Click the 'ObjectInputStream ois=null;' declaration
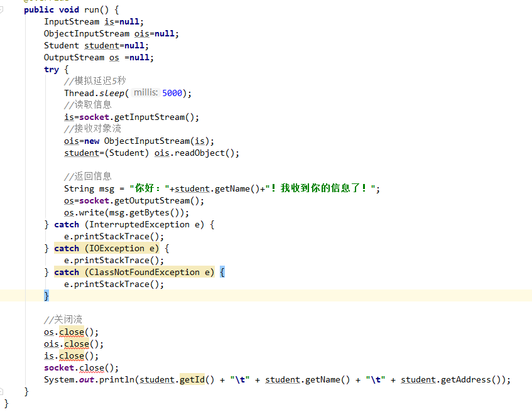Image resolution: width=532 pixels, height=417 pixels. coord(111,33)
